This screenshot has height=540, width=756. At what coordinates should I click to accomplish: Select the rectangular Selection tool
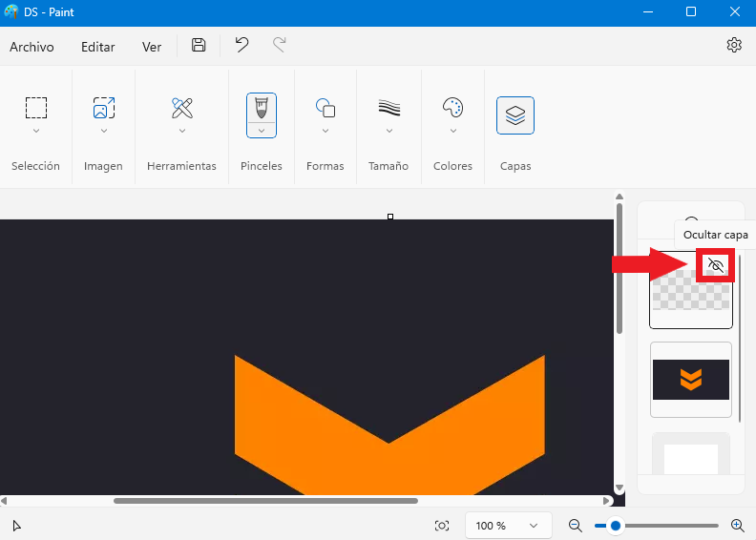pos(36,108)
